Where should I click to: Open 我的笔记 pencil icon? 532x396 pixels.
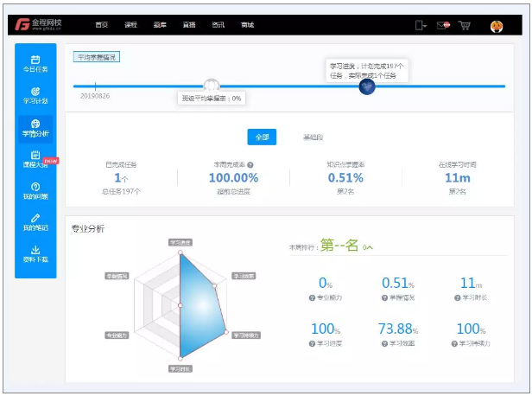click(x=35, y=222)
